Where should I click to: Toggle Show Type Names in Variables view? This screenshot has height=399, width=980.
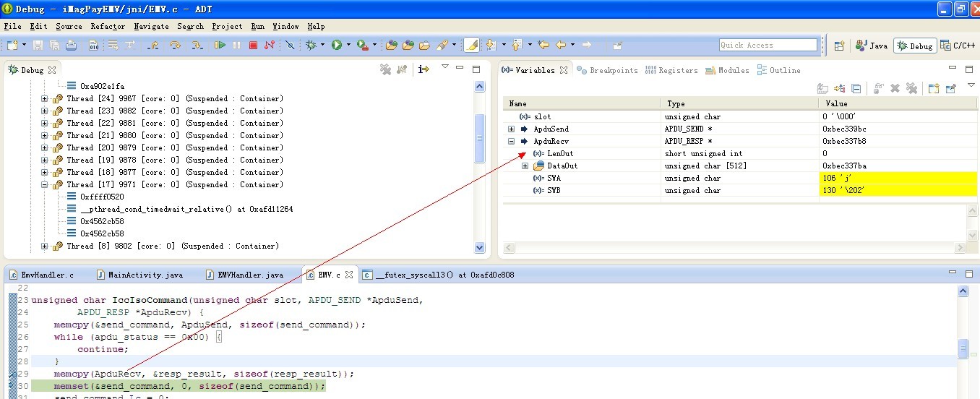tap(822, 89)
